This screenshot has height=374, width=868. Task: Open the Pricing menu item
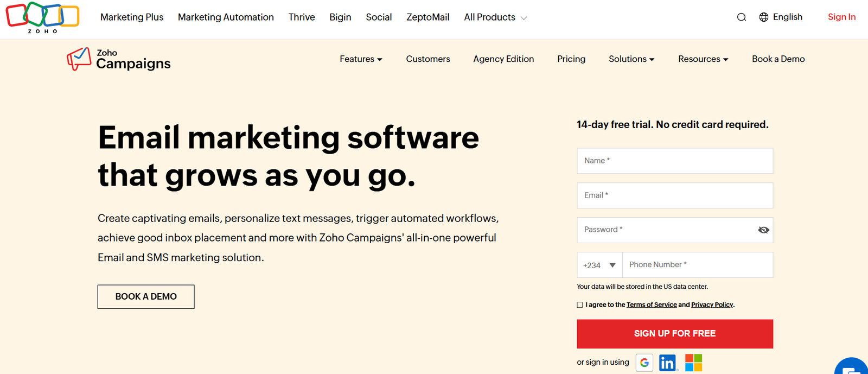(571, 59)
